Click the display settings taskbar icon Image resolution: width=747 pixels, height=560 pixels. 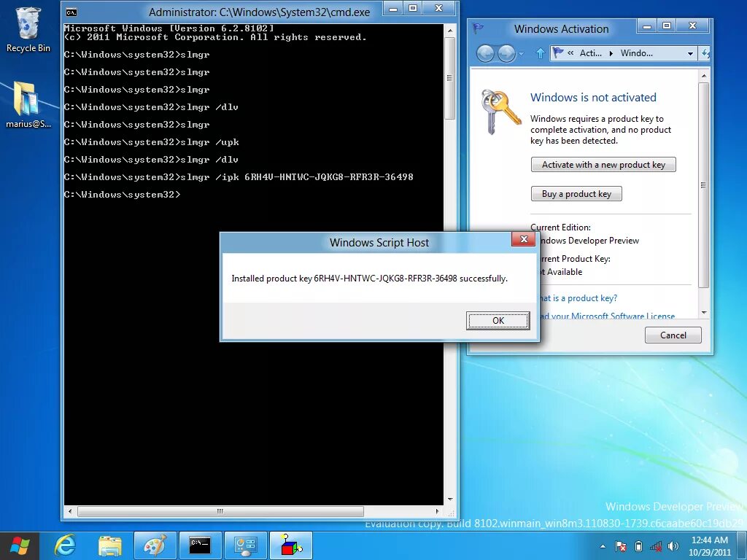[245, 545]
